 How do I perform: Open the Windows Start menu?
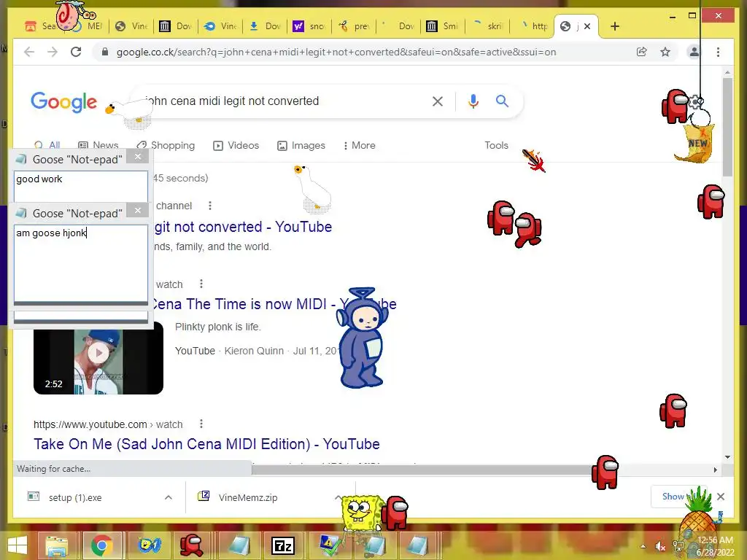18,545
